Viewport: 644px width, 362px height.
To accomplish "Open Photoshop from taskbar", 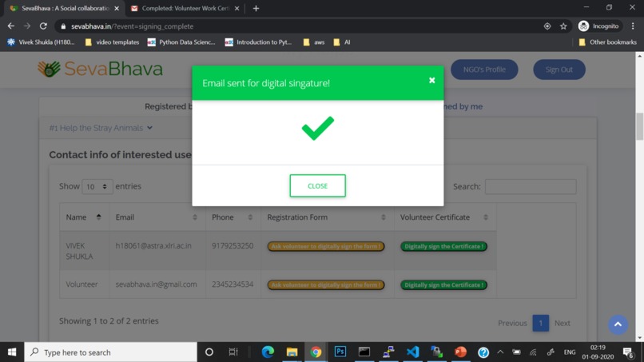I will 340,352.
